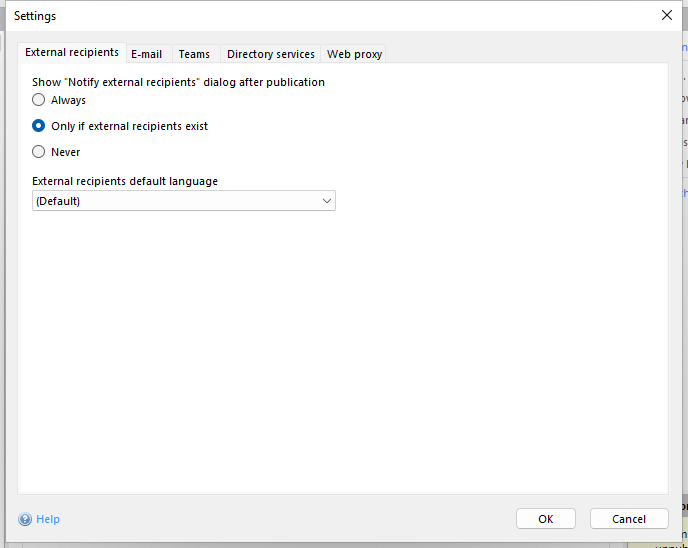This screenshot has width=688, height=548.
Task: Open the Teams tab
Action: [x=194, y=54]
